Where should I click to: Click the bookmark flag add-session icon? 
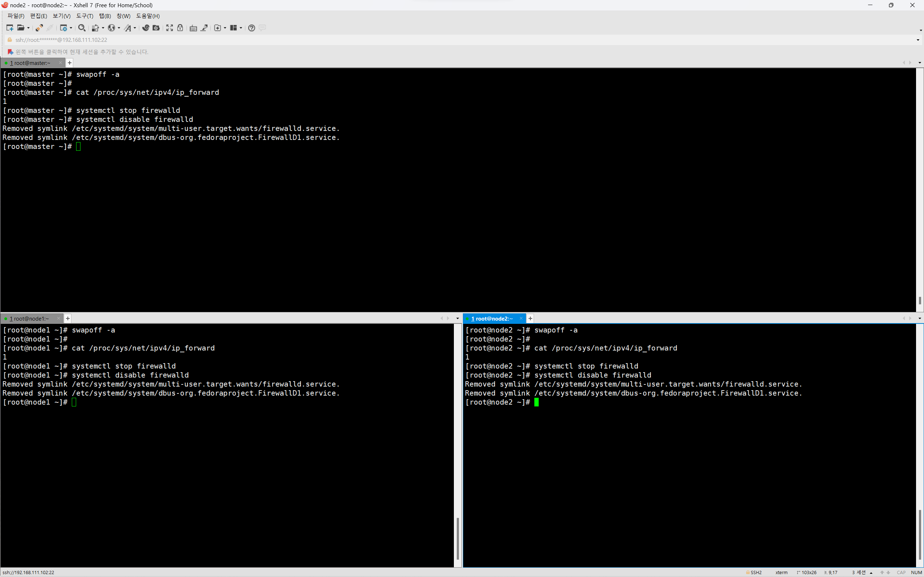pyautogui.click(x=10, y=52)
